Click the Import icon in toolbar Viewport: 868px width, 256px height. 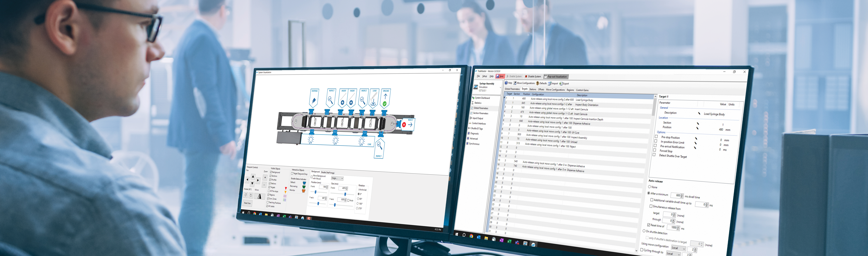tap(550, 83)
